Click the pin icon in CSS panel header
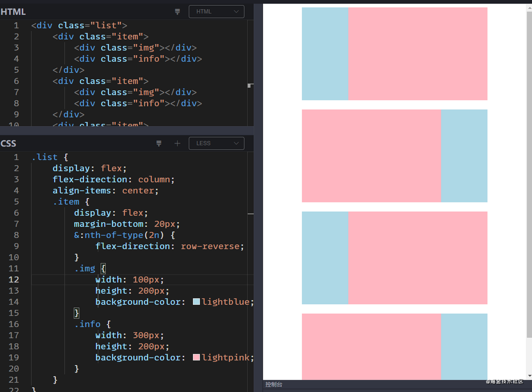 tap(159, 143)
